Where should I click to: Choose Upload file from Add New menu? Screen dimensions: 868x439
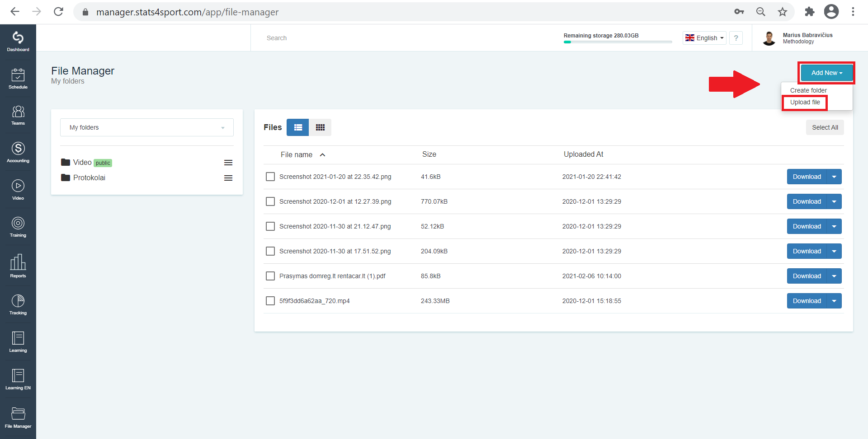pos(805,102)
